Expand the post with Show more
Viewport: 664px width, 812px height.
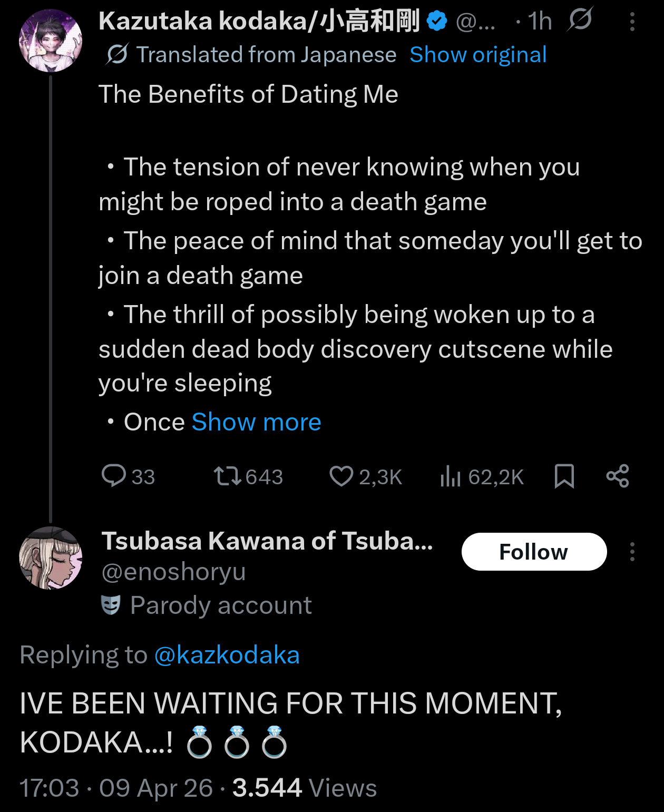tap(256, 422)
